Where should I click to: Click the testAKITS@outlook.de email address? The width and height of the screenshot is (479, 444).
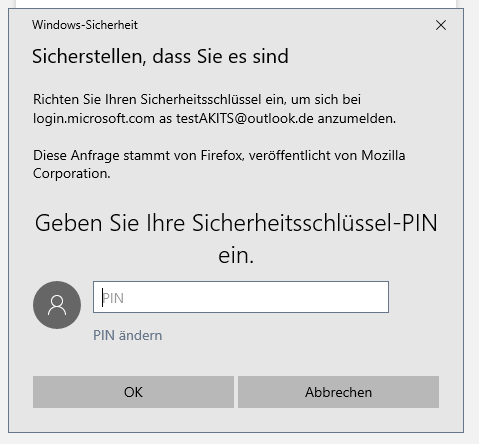245,119
